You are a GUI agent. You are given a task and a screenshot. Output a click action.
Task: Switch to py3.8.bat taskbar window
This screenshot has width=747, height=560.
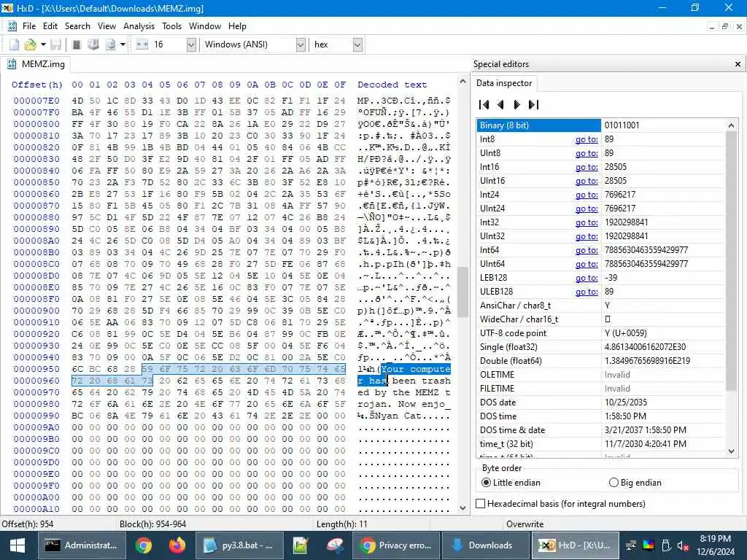pos(239,545)
